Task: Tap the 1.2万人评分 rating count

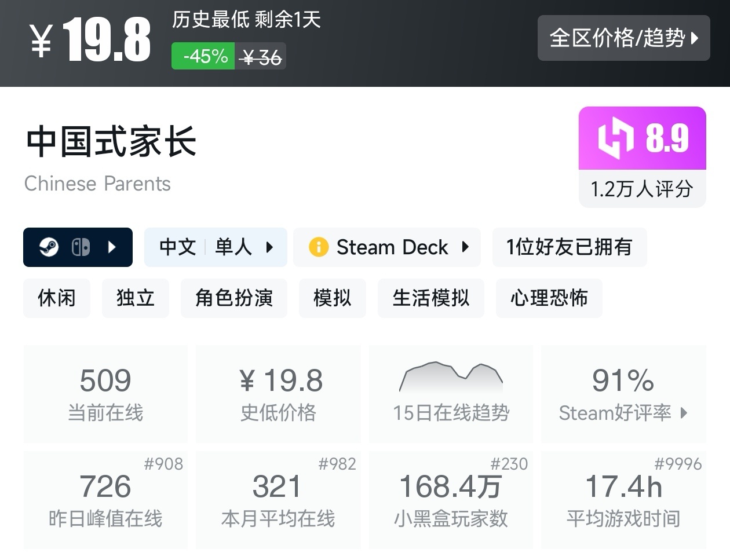Action: coord(642,189)
